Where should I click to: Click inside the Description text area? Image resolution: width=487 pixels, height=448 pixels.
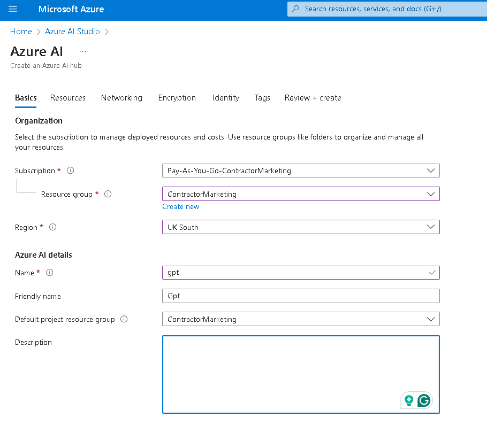[301, 374]
